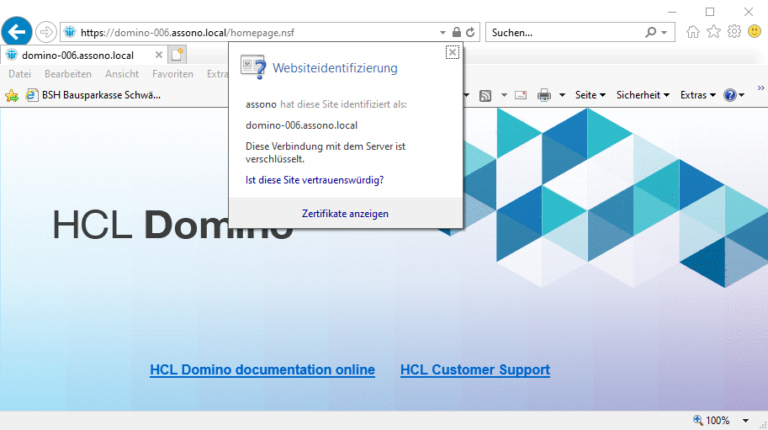
Task: Open the Extras command bar dropdown
Action: point(698,95)
